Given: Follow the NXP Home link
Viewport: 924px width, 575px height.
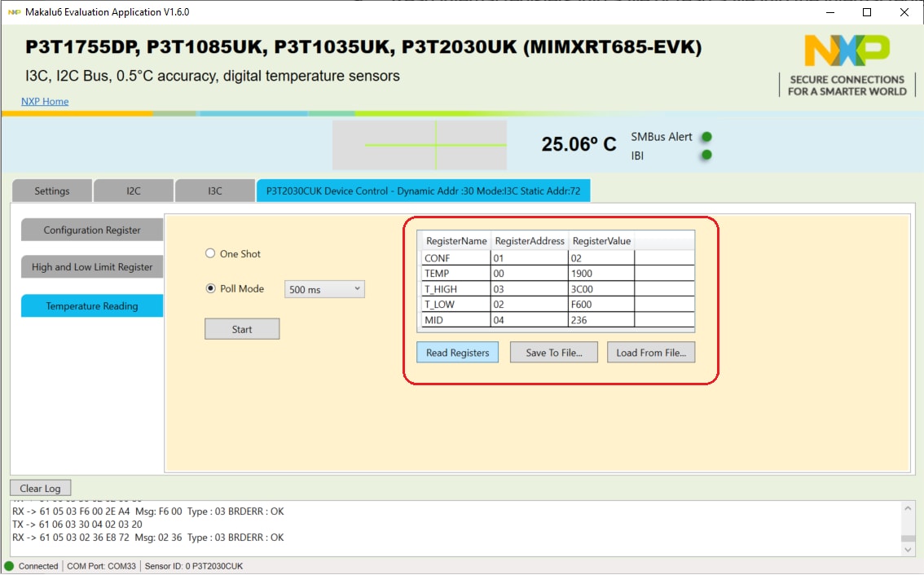Looking at the screenshot, I should (x=45, y=102).
